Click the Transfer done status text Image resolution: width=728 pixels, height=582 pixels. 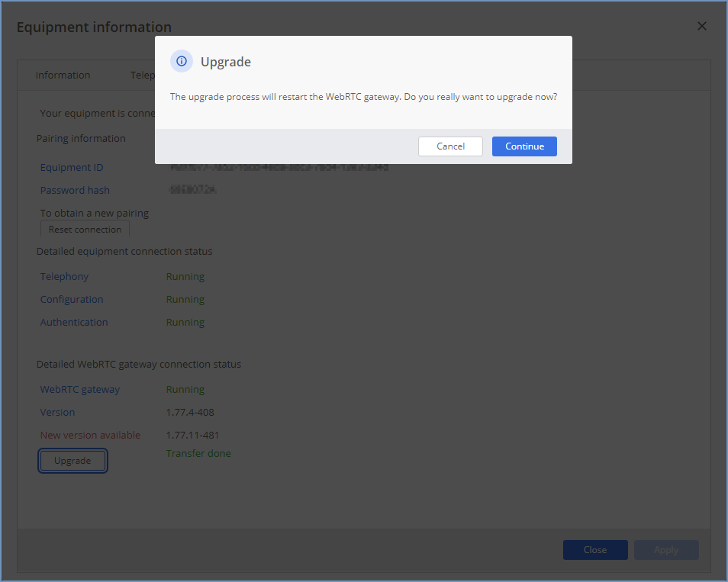tap(198, 453)
